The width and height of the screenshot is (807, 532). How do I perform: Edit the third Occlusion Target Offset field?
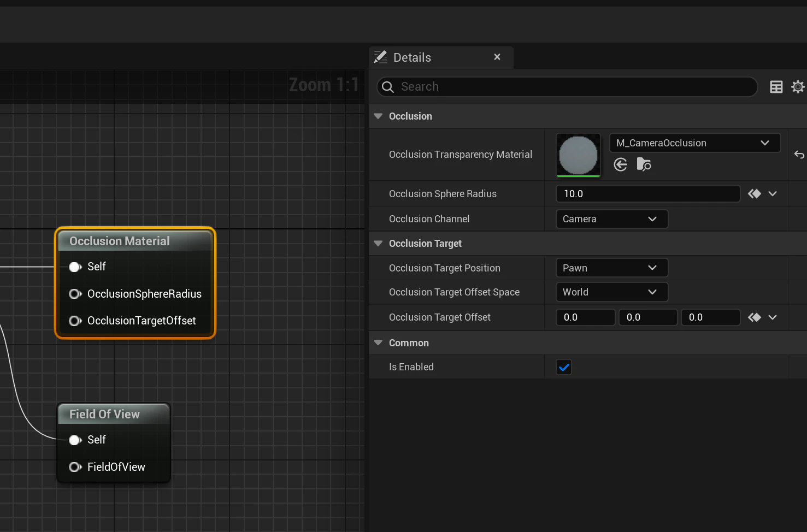711,317
